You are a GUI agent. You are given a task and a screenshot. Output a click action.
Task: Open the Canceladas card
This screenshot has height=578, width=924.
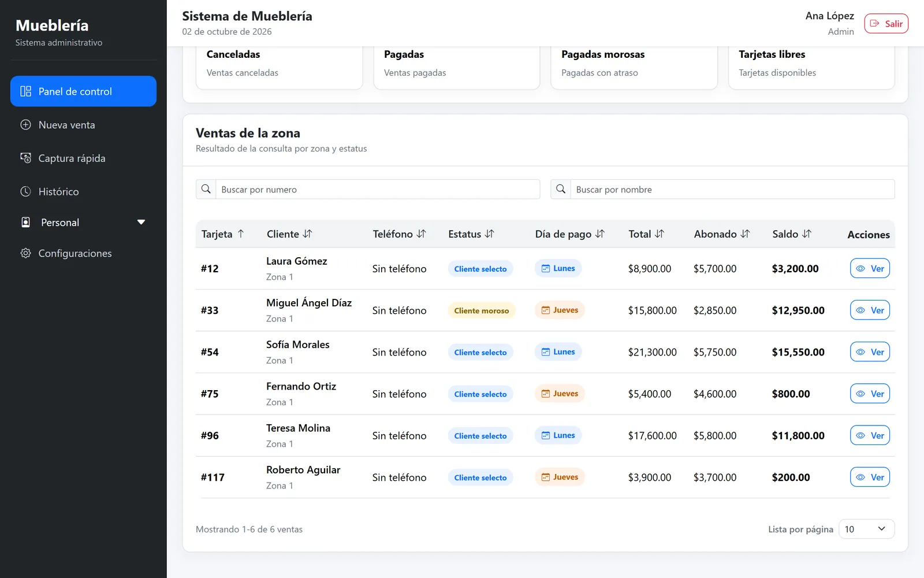279,68
